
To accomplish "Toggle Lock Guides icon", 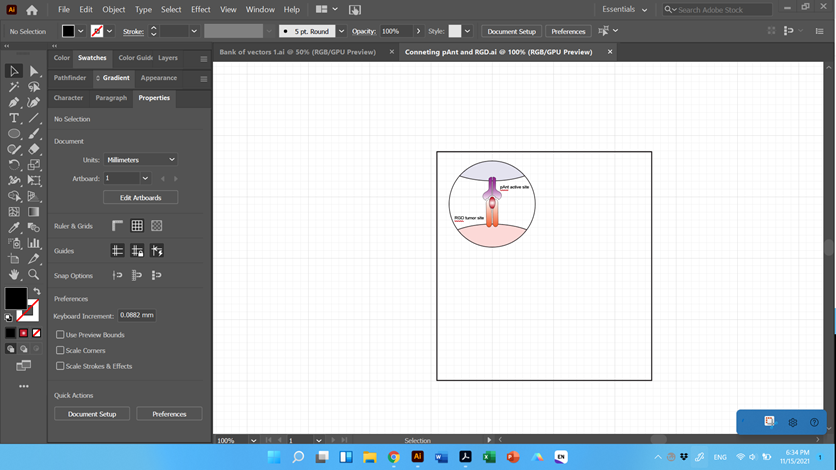I will click(x=137, y=250).
